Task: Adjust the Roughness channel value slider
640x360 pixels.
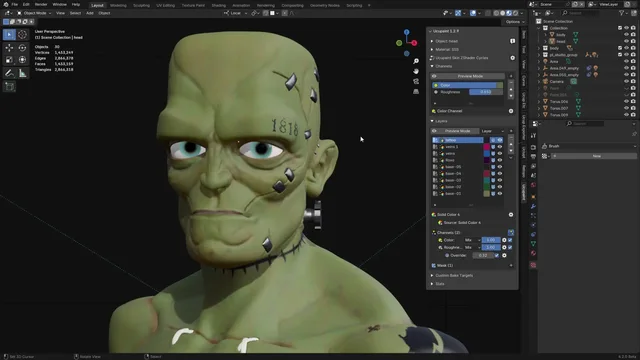Action: 486,92
